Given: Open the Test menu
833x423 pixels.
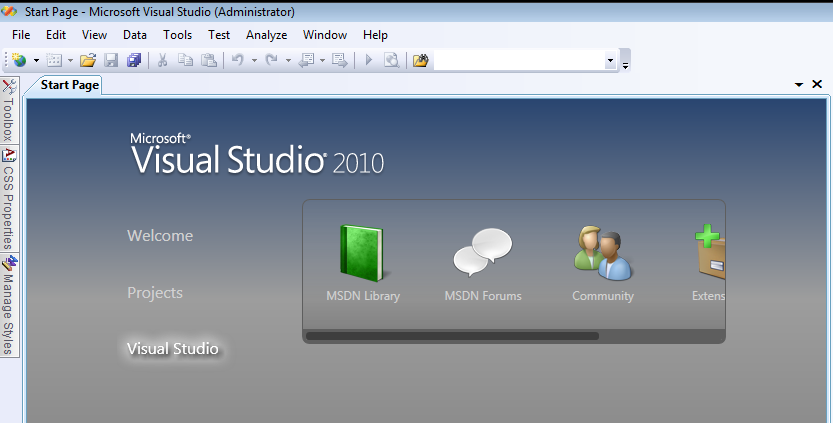Looking at the screenshot, I should coord(219,35).
